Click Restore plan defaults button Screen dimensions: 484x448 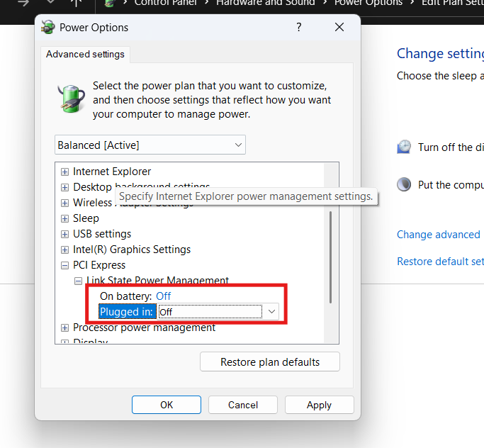270,362
